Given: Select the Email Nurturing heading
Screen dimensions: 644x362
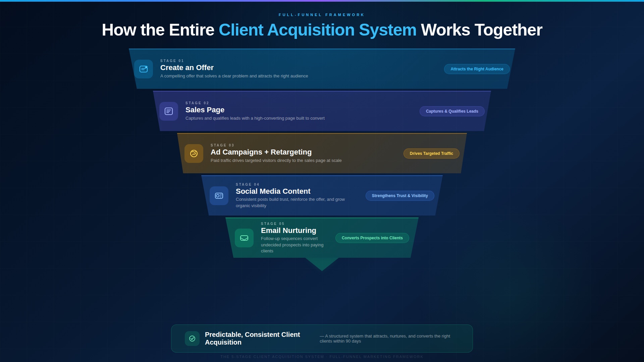Looking at the screenshot, I should click(288, 231).
